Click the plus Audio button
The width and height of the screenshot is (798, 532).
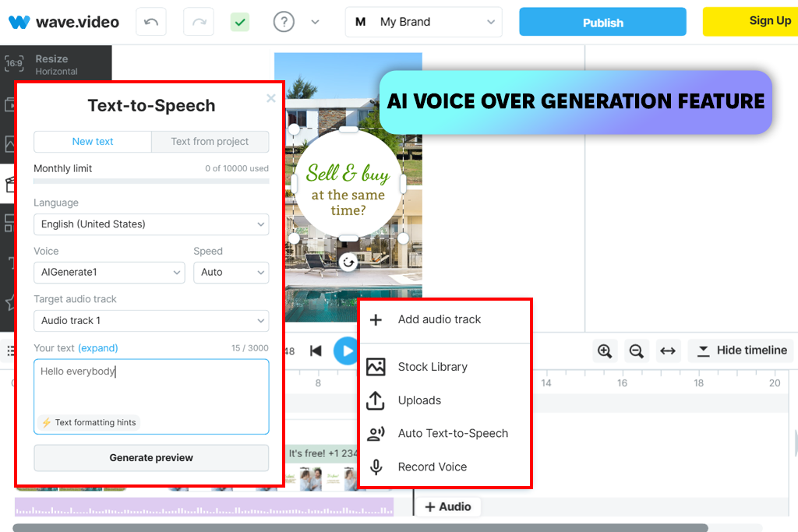coord(448,507)
